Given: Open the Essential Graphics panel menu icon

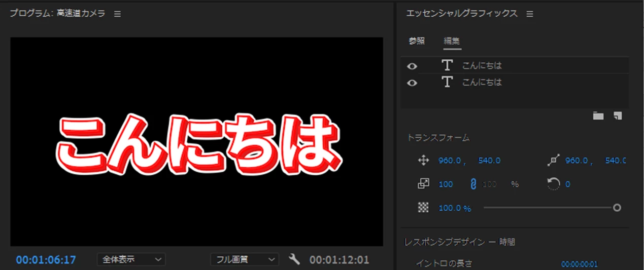Looking at the screenshot, I should (x=530, y=14).
